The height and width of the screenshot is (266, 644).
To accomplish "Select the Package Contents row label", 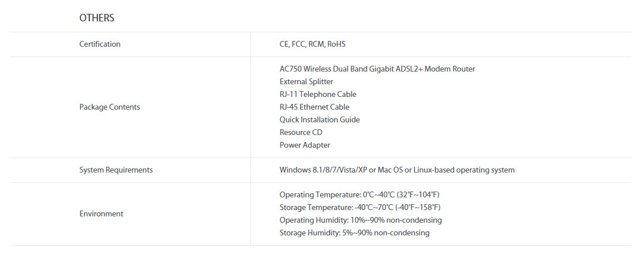I will pos(110,107).
